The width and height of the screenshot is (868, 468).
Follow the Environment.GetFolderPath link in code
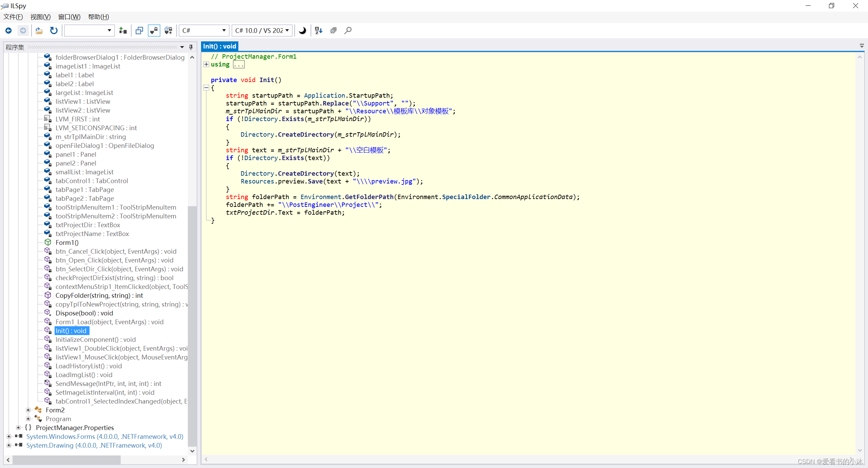pos(369,197)
